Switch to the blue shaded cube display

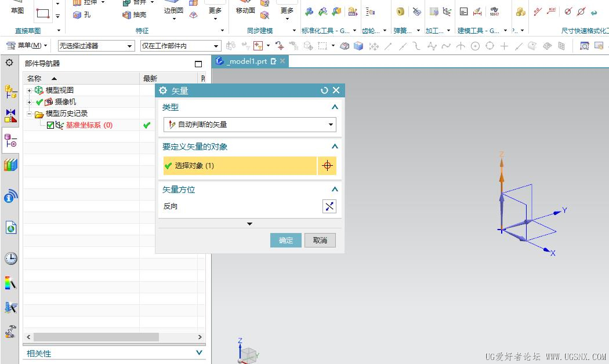pos(358,46)
